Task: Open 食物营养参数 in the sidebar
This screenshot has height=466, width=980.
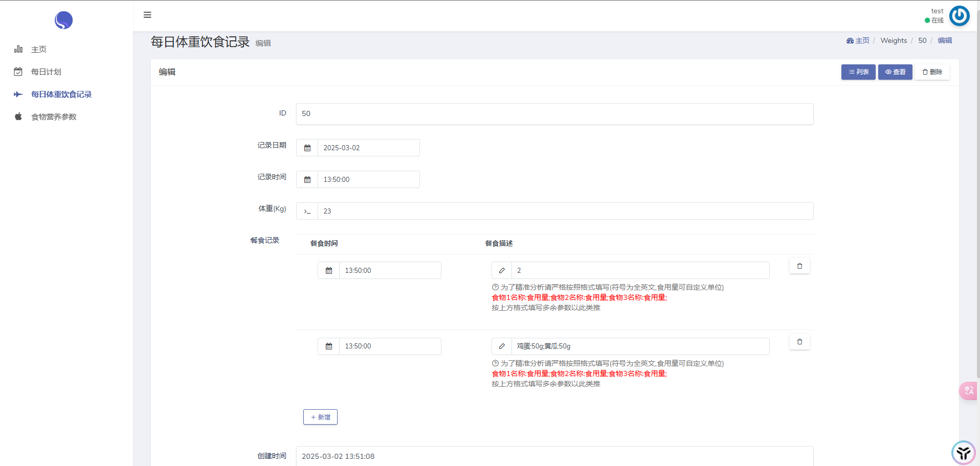Action: tap(54, 117)
